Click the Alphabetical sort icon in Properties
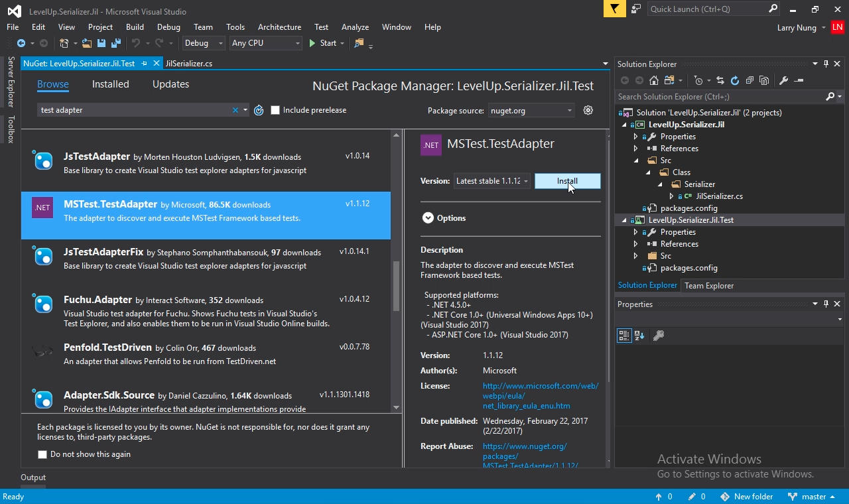849x504 pixels. 639,336
